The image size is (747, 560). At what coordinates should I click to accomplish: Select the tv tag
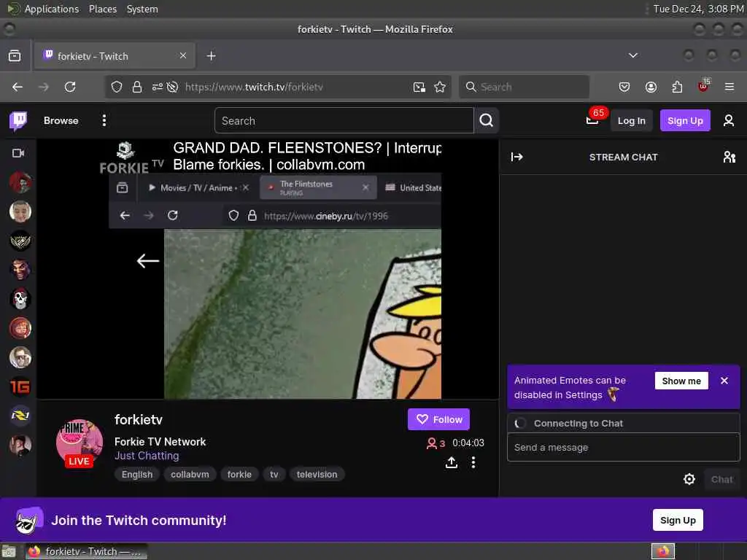point(274,474)
